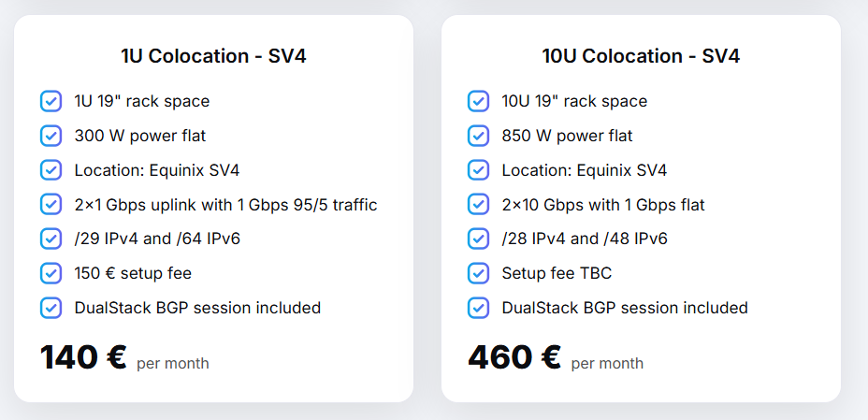Click right card's DualStack BGP session check icon
The height and width of the screenshot is (420, 868).
478,308
